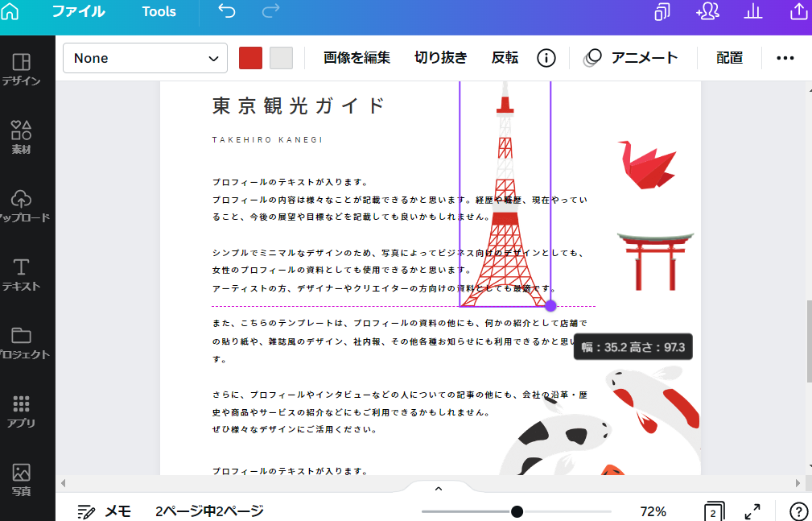Click 反転 flip button

[505, 57]
